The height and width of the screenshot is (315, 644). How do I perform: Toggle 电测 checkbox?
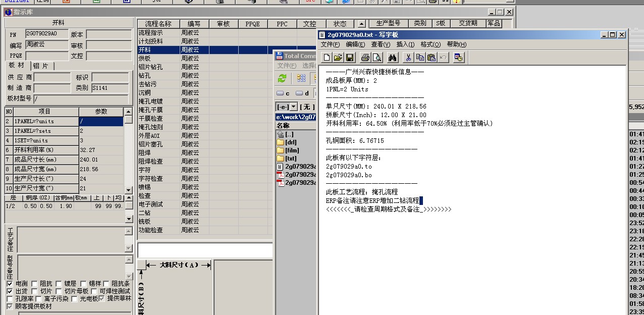(10, 284)
